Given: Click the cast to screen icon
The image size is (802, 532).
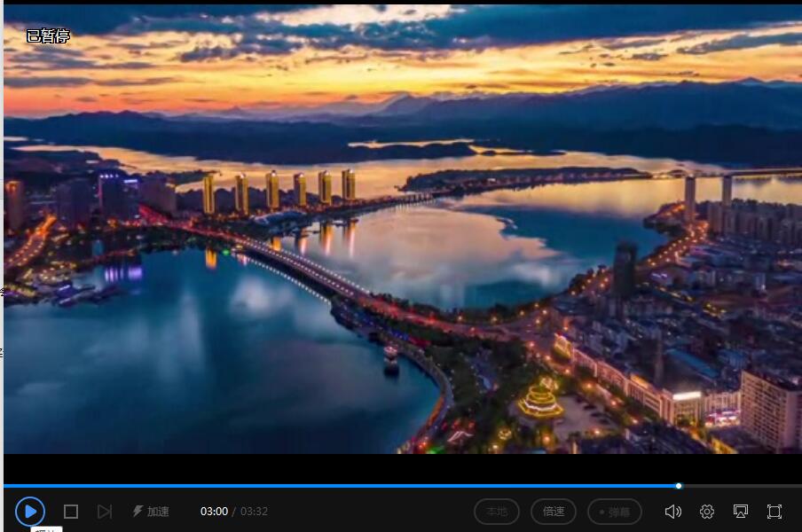Looking at the screenshot, I should (x=741, y=512).
